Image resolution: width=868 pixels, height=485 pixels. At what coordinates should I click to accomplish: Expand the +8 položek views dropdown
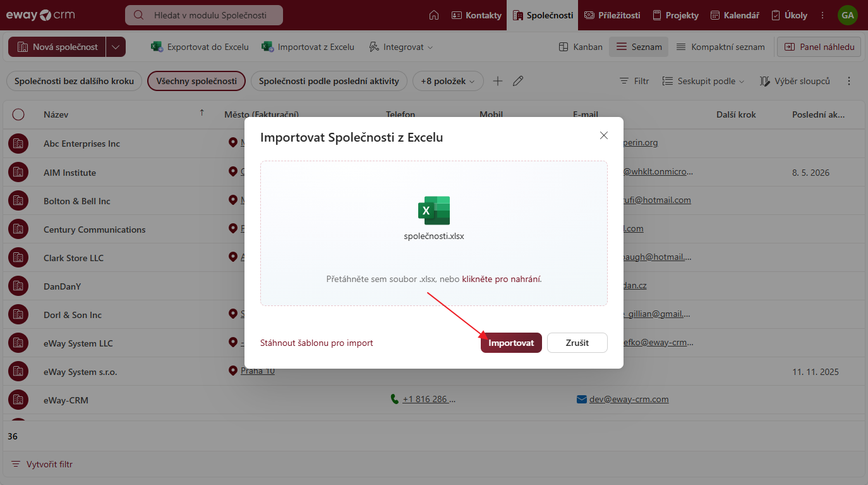pyautogui.click(x=448, y=81)
